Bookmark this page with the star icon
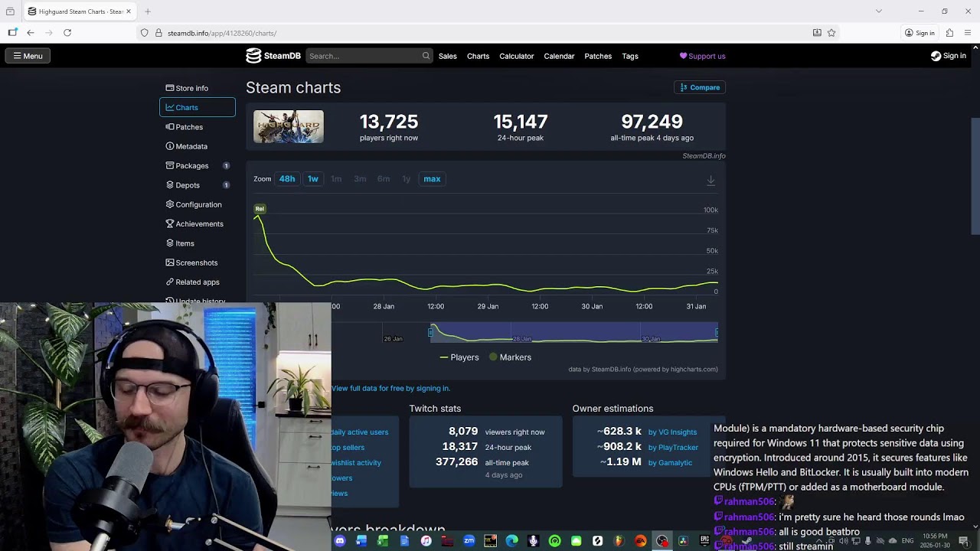 (831, 33)
